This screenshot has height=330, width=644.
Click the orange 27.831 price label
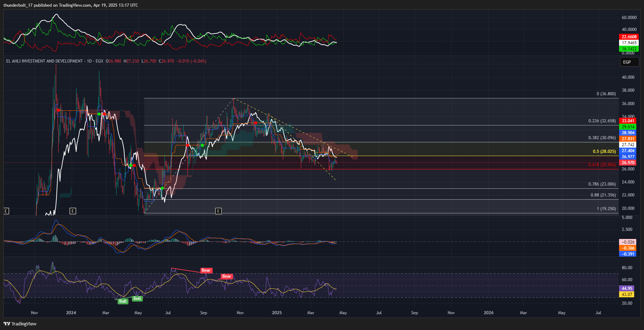[x=628, y=139]
